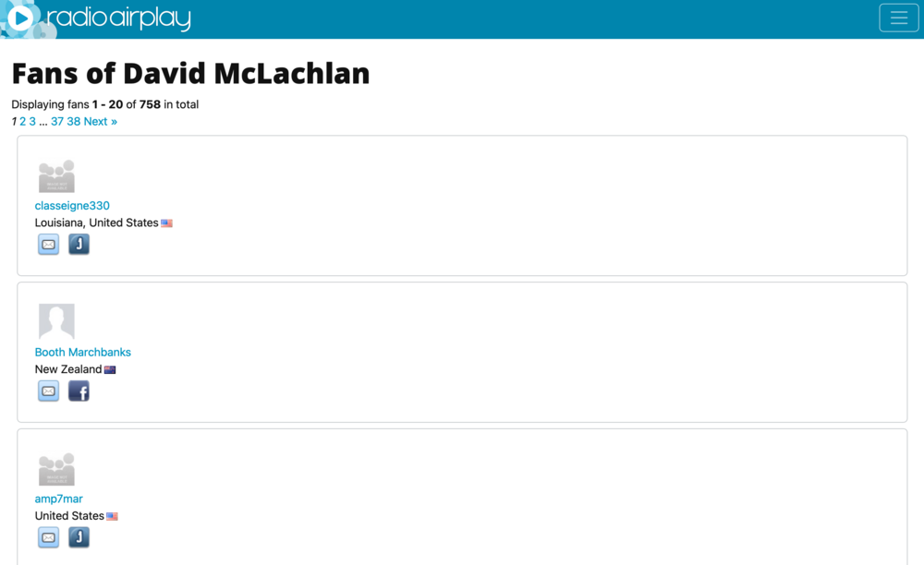Go to page 2 of fans

pyautogui.click(x=23, y=122)
